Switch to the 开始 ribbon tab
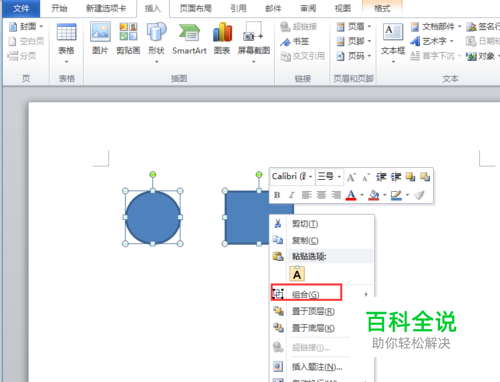Viewport: 500px width, 382px height. click(x=59, y=8)
